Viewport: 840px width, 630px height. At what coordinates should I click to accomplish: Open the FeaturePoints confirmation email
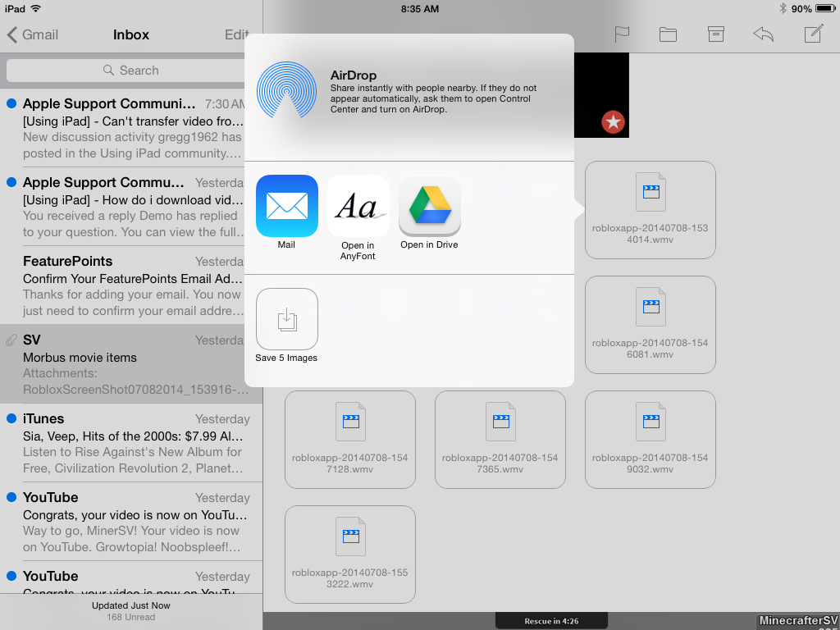(x=131, y=285)
